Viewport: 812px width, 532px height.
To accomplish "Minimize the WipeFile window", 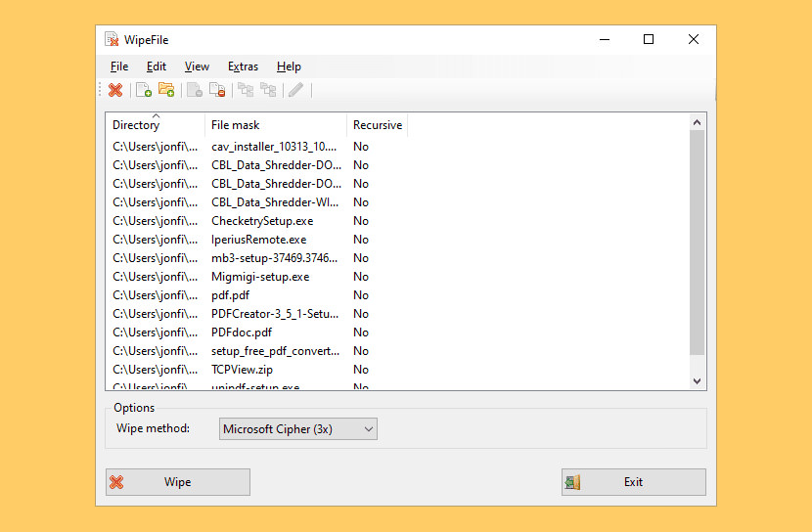I will [x=605, y=39].
